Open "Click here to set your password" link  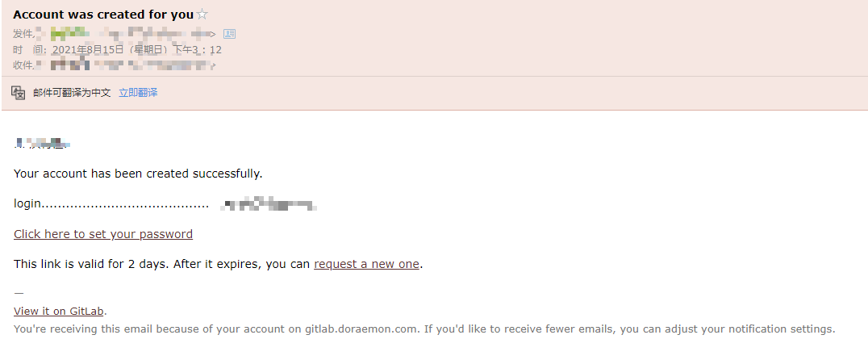(103, 234)
